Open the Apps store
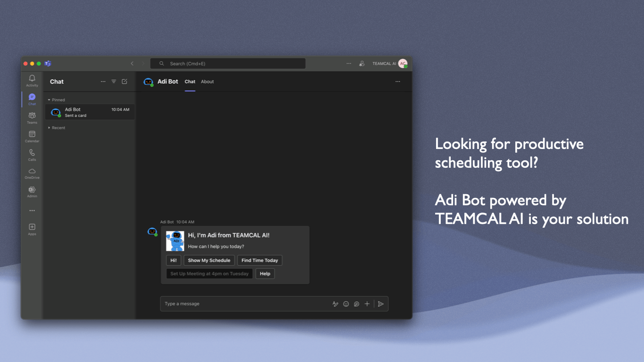The image size is (644, 362). (x=32, y=229)
